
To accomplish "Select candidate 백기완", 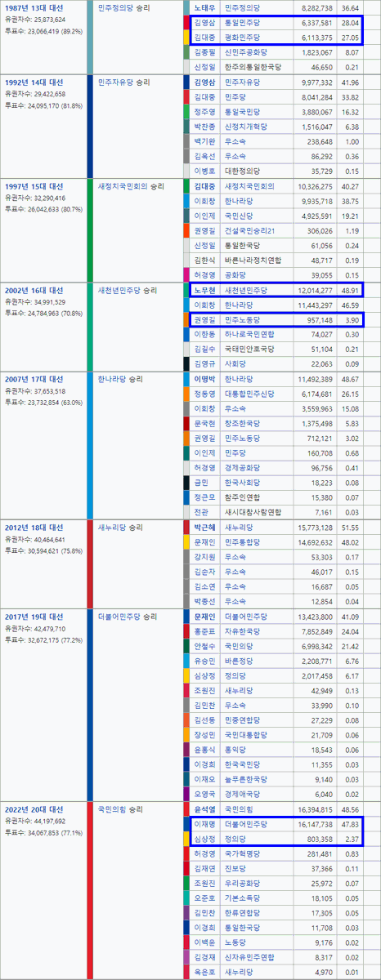I will click(206, 141).
